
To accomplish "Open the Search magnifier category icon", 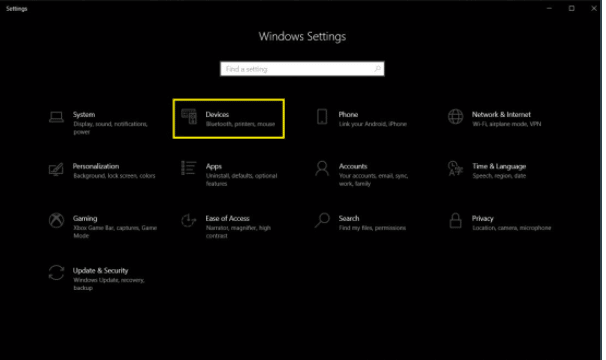I will tap(322, 220).
